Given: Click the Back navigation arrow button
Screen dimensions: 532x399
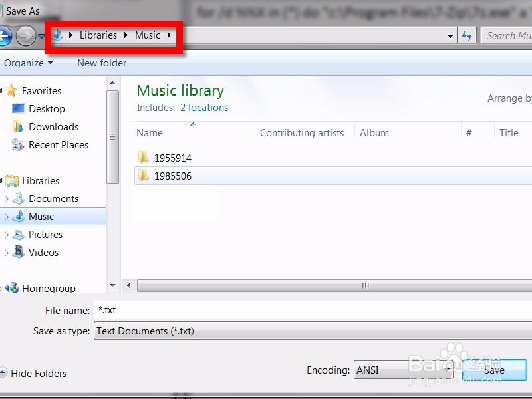Looking at the screenshot, I should (5, 36).
